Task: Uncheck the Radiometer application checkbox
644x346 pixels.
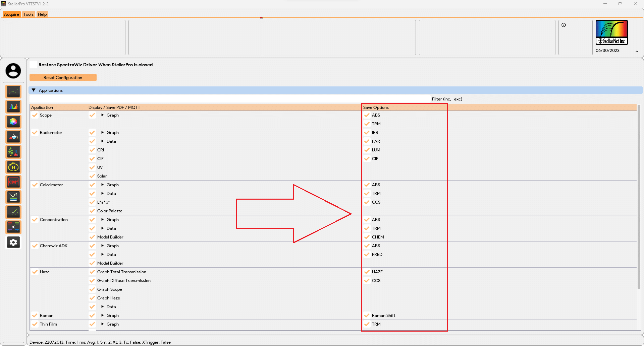Action: [x=35, y=133]
